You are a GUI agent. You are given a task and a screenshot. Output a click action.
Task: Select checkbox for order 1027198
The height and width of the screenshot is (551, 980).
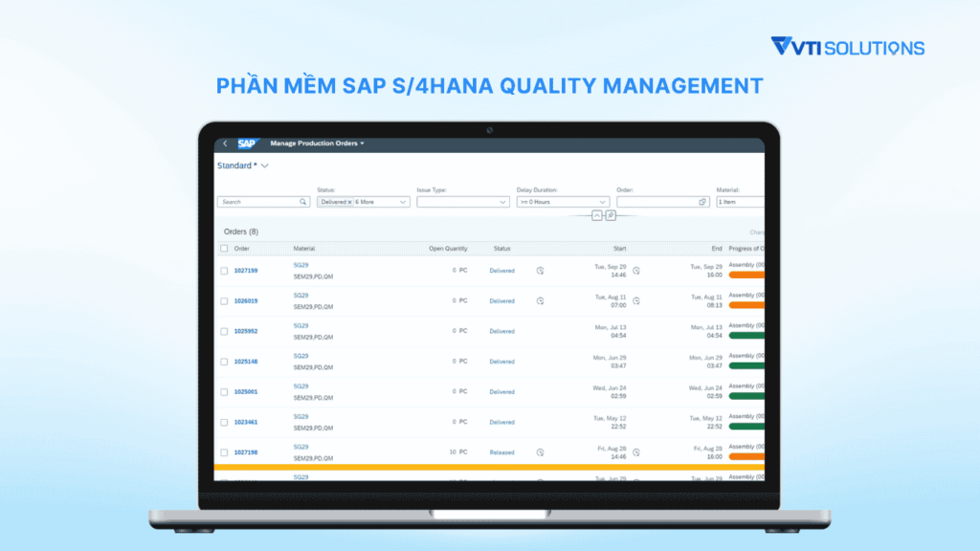click(x=224, y=452)
